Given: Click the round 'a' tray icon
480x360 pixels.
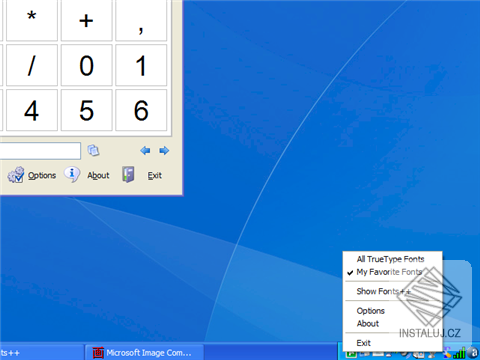Looking at the screenshot, I should point(473,353).
